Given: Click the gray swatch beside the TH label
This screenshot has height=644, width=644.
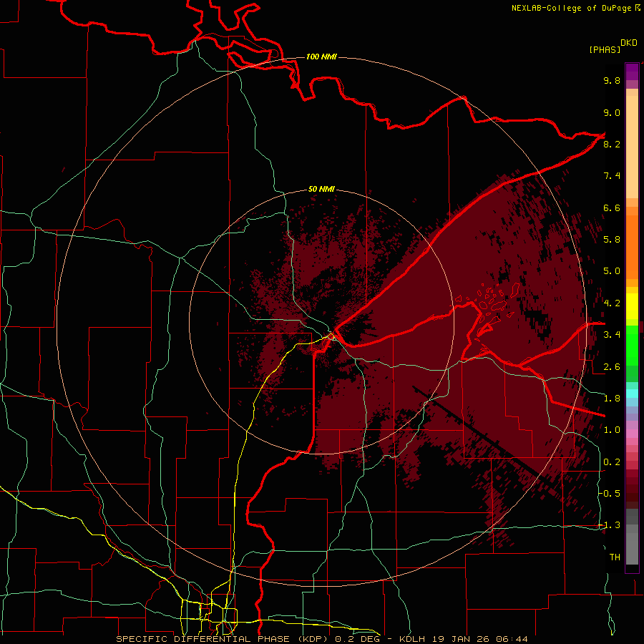Looking at the screenshot, I should pos(632,550).
